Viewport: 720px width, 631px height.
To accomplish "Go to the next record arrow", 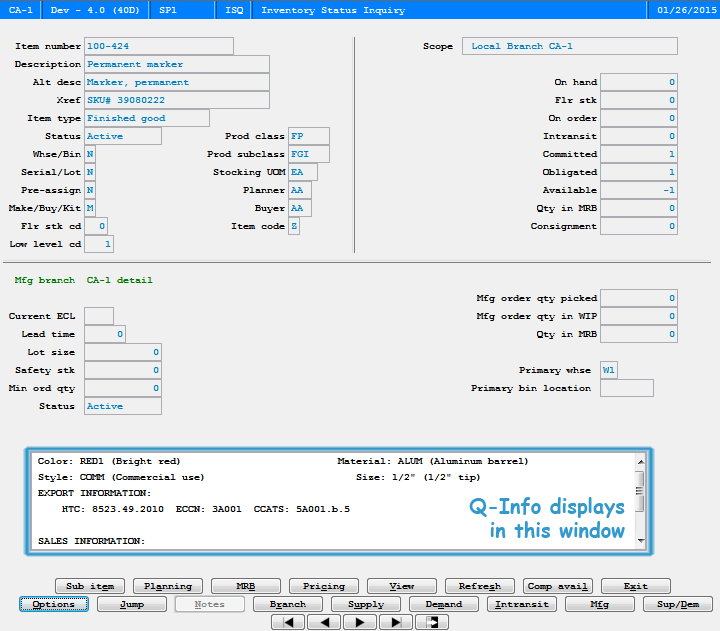I will tap(360, 622).
